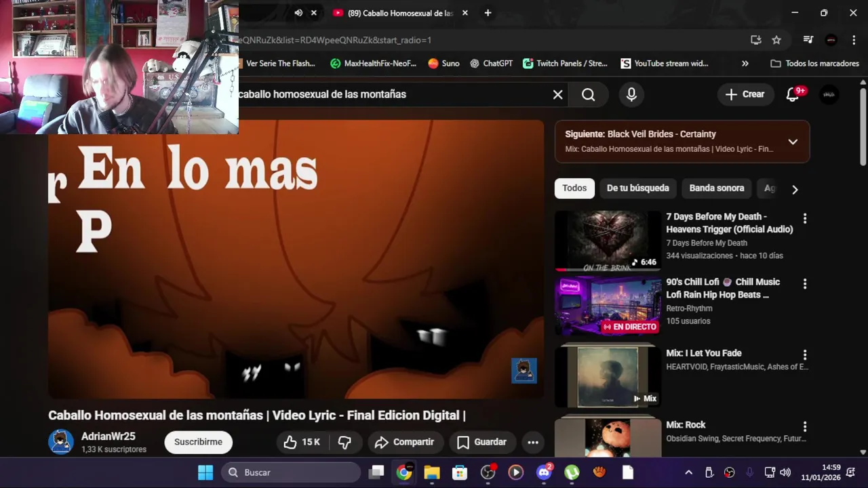Viewport: 868px width, 488px height.
Task: Open Microsoft Store from the taskbar
Action: pos(460,472)
